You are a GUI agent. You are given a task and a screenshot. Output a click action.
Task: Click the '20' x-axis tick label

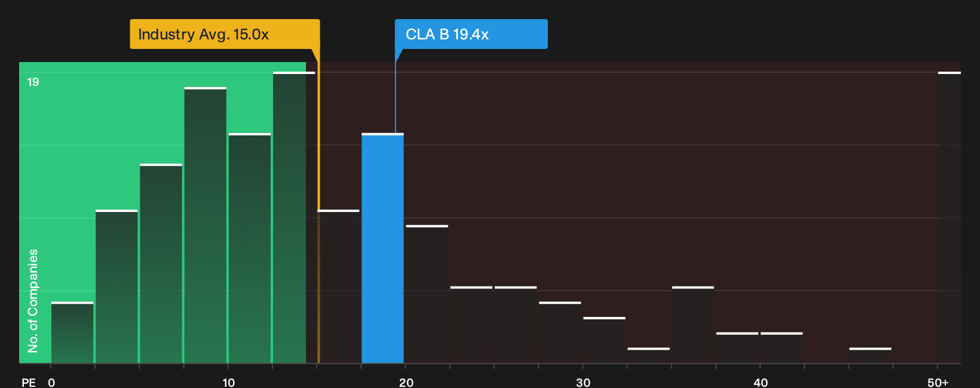[406, 382]
